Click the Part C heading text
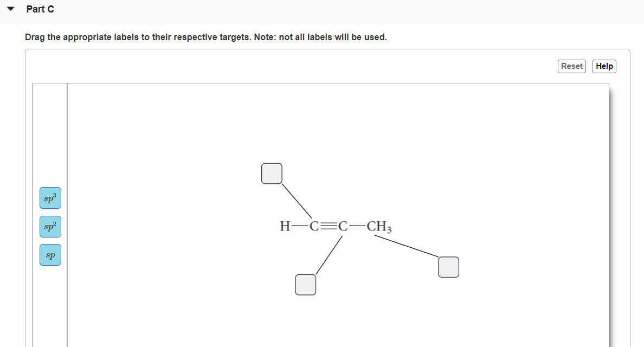The width and height of the screenshot is (644, 347). coord(40,9)
